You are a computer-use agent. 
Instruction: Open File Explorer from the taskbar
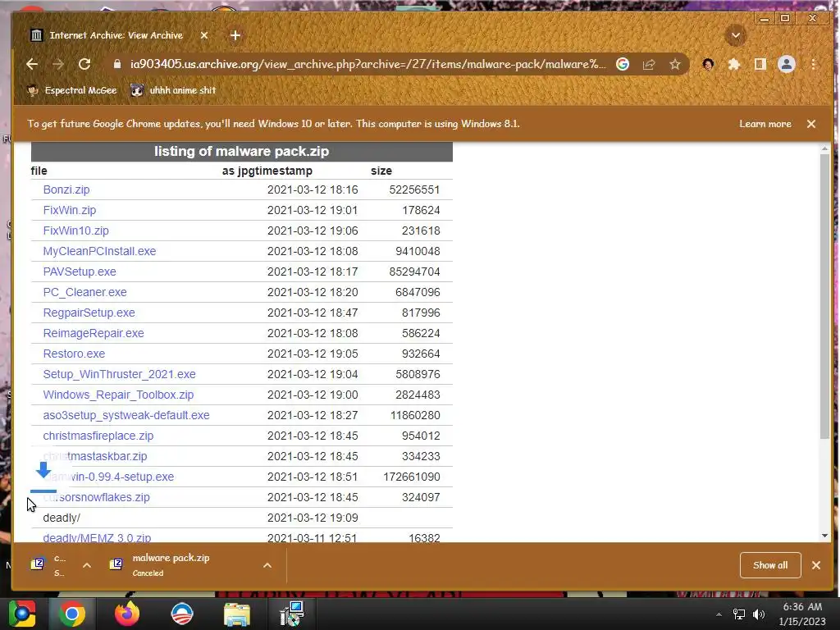point(237,615)
